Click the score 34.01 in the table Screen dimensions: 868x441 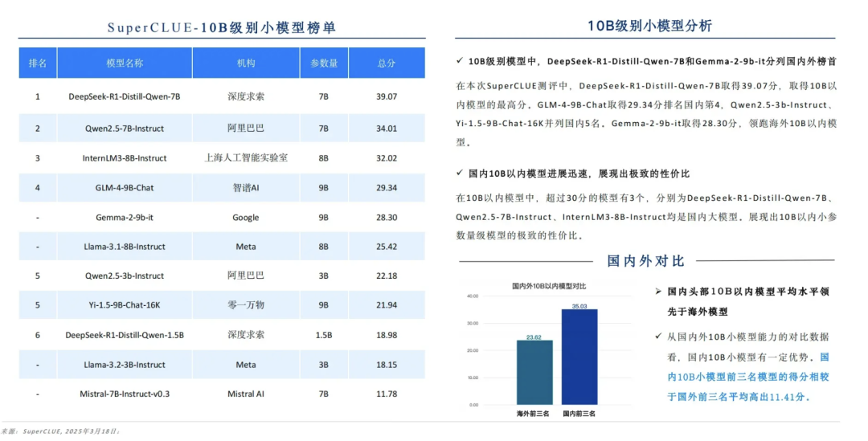click(387, 129)
